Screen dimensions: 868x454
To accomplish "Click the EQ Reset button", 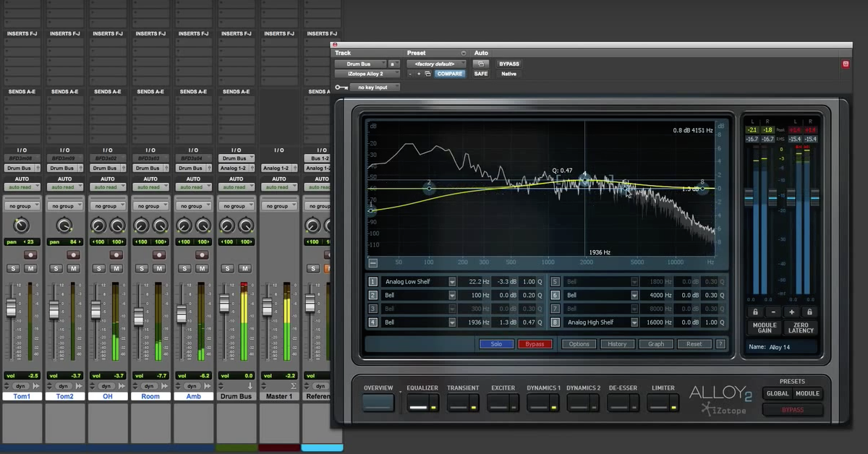I will 694,344.
